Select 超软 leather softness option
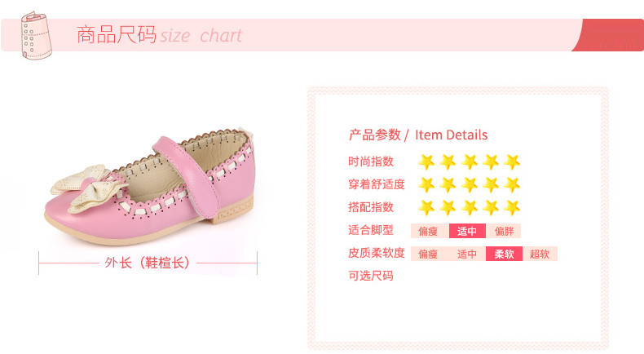Screen dimensions: 644x354 pos(540,254)
